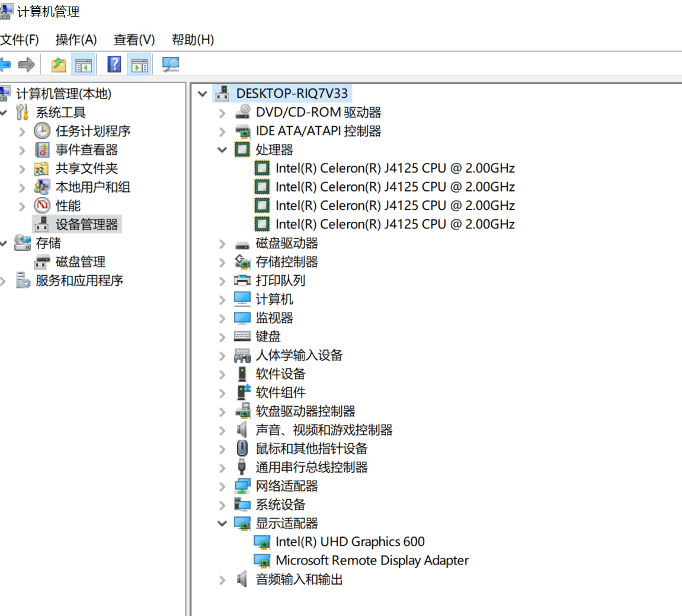This screenshot has height=616, width=682.
Task: Select Intel(R) UHD Graphics 600 text
Action: pyautogui.click(x=350, y=541)
